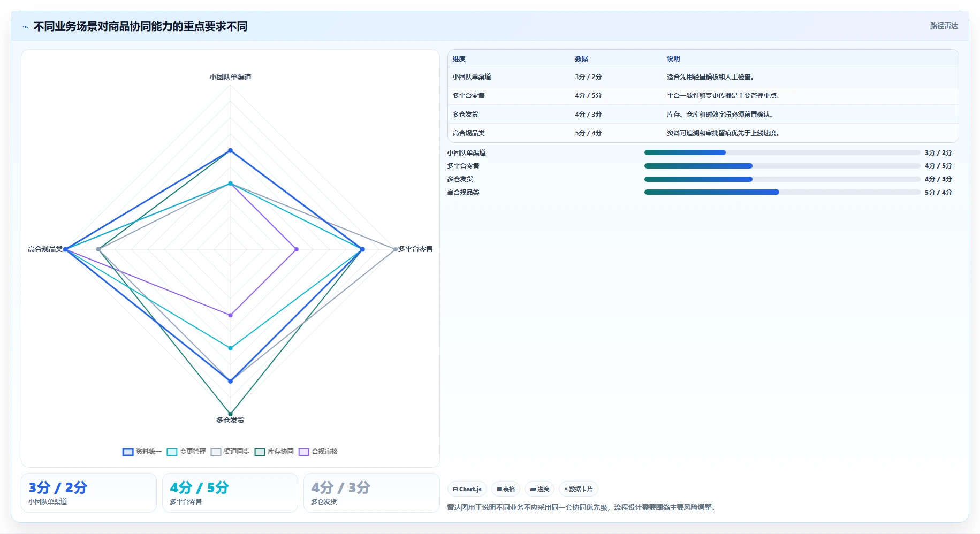Viewport: 980px width, 534px height.
Task: Click the 多仓发货 radar axis label
Action: click(x=230, y=420)
